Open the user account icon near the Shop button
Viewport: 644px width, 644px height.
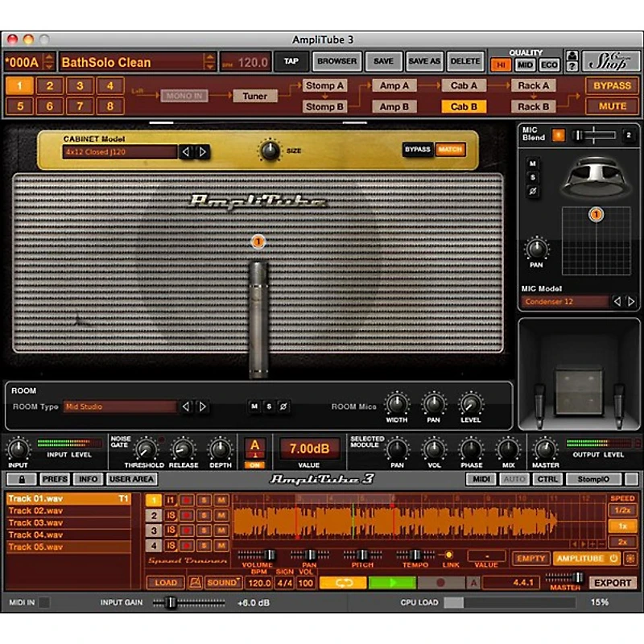coord(572,56)
